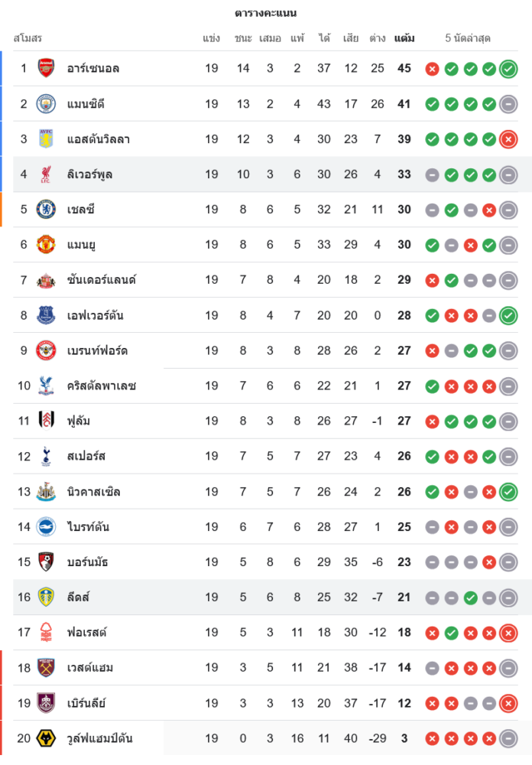Go to the นิวคาสเซิล team page
Screen dimensions: 532x765
point(93,491)
